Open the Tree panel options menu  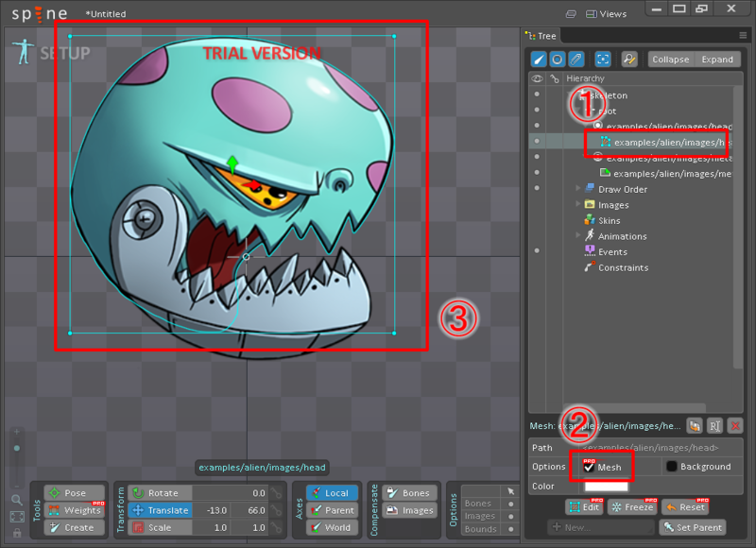(743, 35)
